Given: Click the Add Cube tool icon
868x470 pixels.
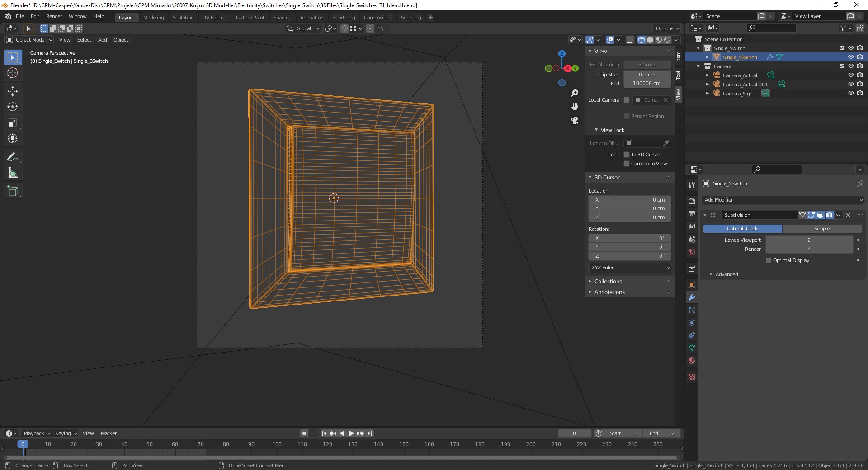Looking at the screenshot, I should (13, 191).
